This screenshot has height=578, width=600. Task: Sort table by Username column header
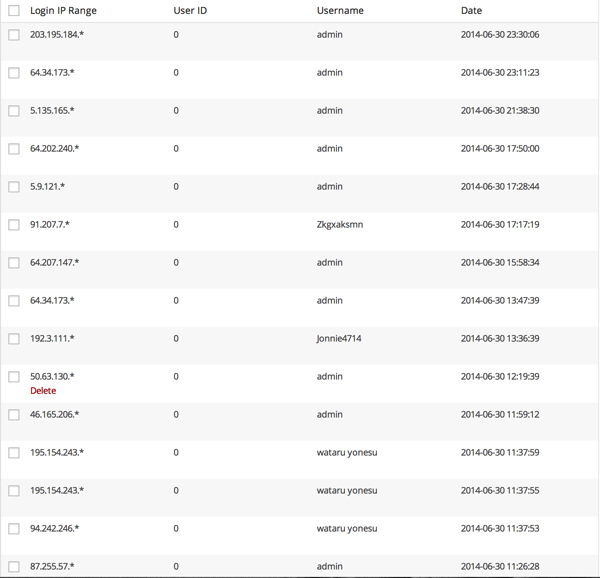tap(340, 10)
